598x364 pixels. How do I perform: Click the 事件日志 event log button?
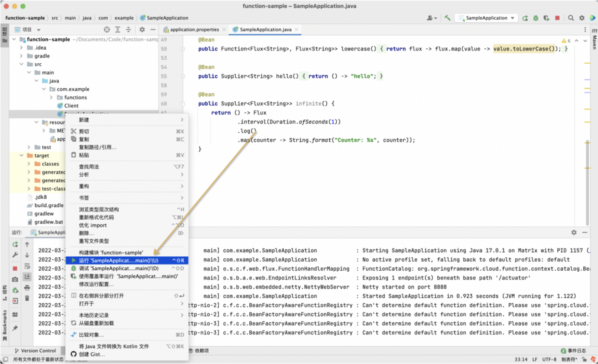pos(573,350)
